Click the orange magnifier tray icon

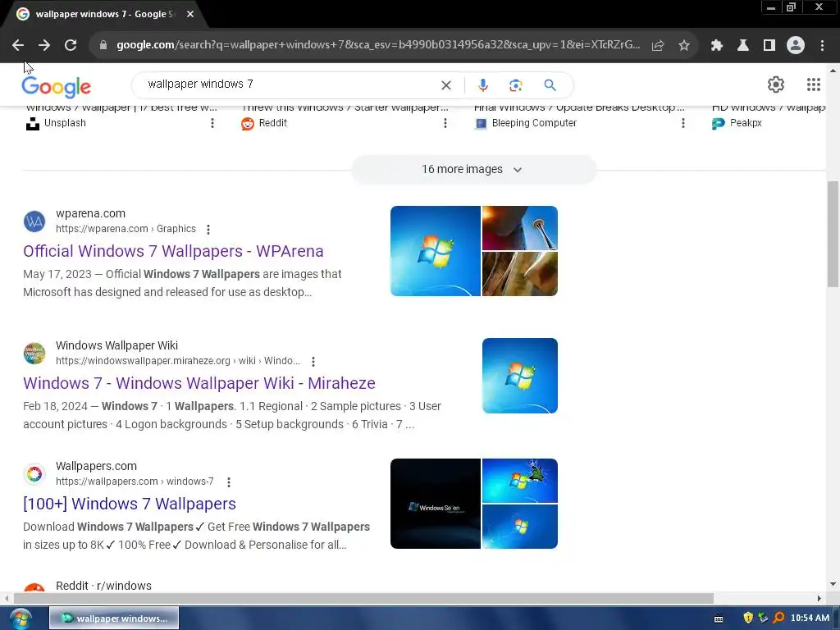778,619
